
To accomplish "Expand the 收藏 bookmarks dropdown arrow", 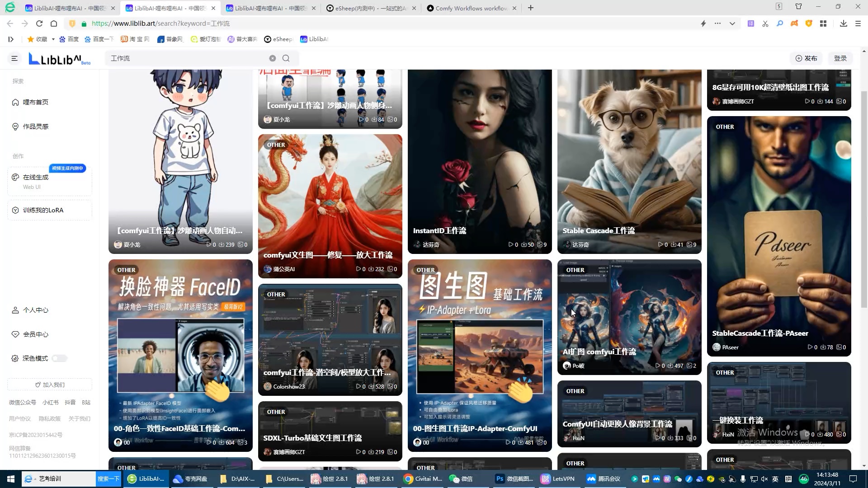I will pos(53,39).
